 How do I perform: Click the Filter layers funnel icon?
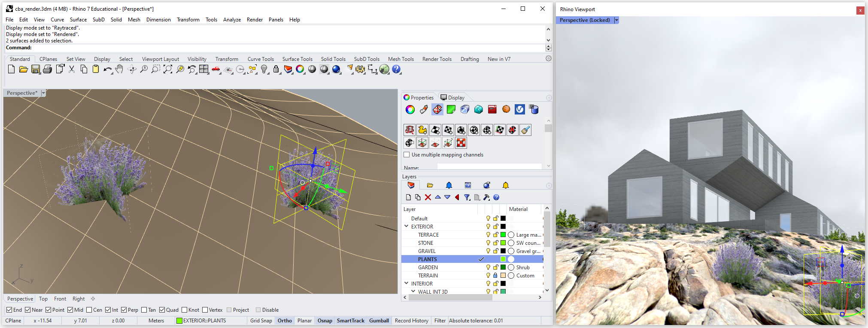[x=467, y=197]
